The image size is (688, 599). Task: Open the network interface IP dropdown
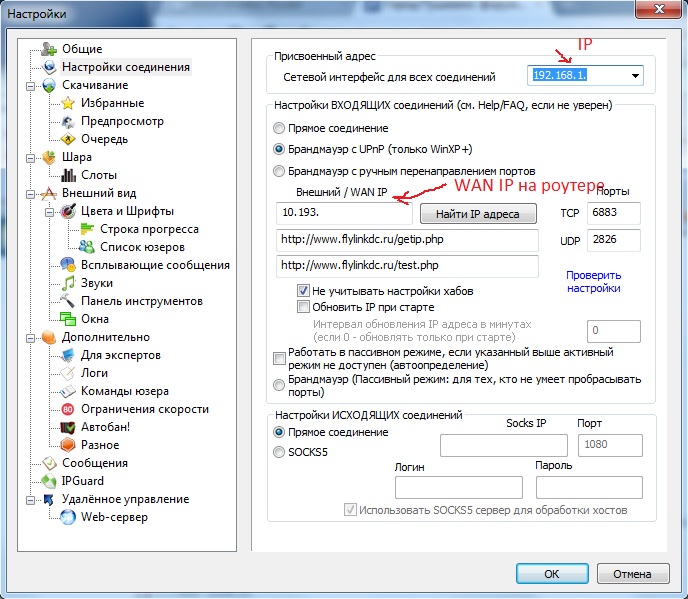[634, 76]
